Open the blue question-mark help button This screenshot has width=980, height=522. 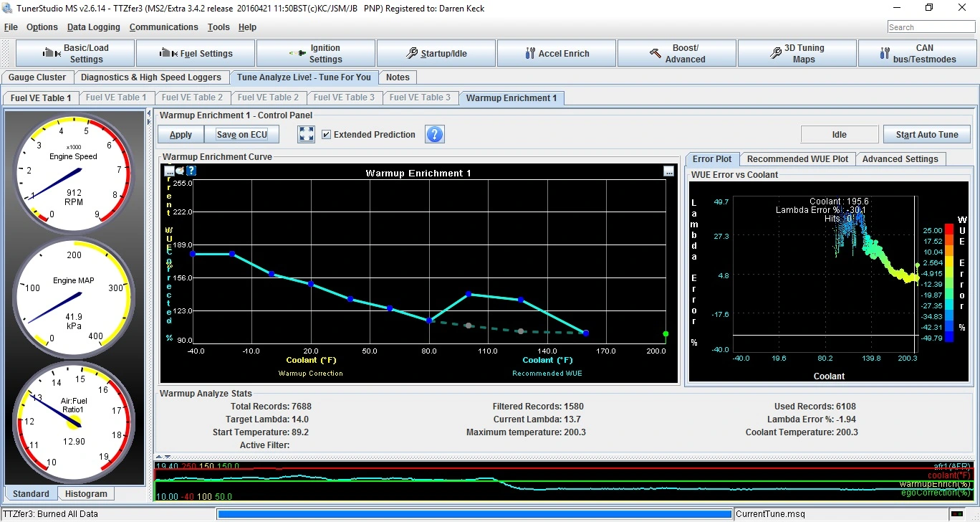(435, 134)
